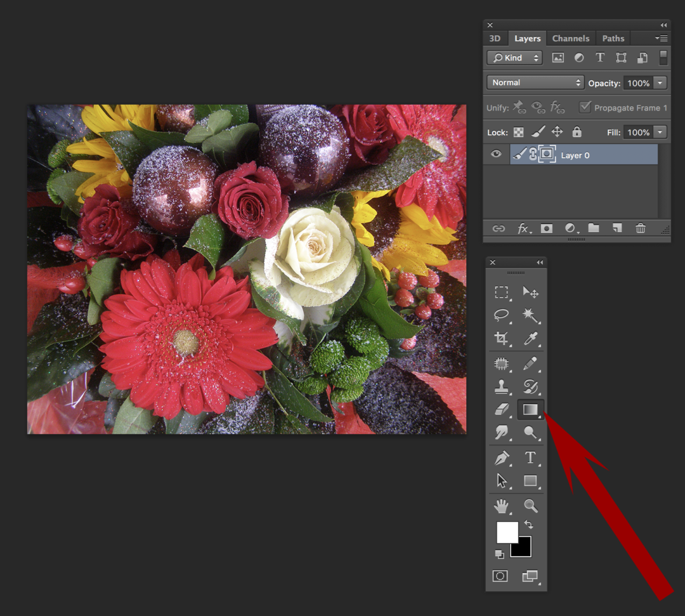Select the History Brush tool
The width and height of the screenshot is (685, 616).
point(530,386)
